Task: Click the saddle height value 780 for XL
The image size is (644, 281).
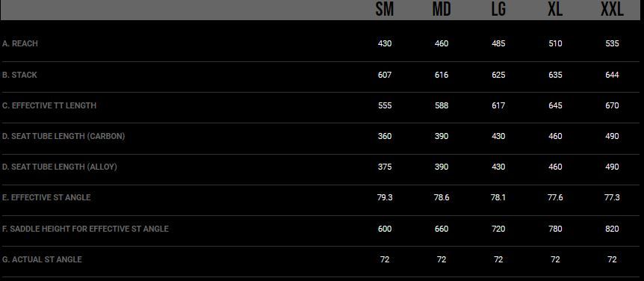Action: [555, 229]
